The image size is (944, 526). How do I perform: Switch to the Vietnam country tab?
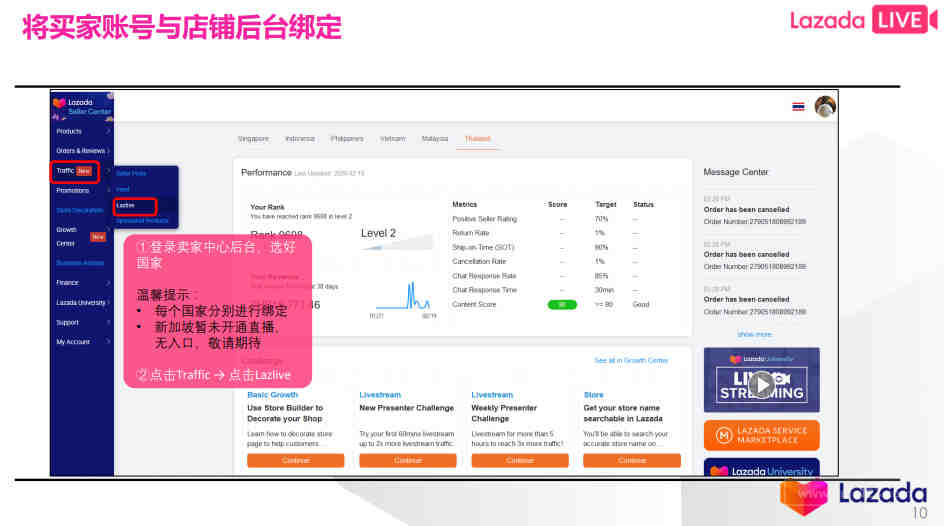[x=393, y=138]
